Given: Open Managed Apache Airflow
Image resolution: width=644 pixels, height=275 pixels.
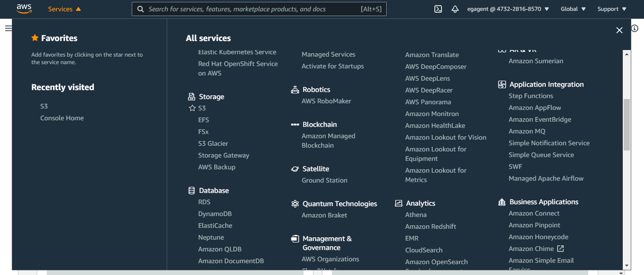Looking at the screenshot, I should (546, 178).
